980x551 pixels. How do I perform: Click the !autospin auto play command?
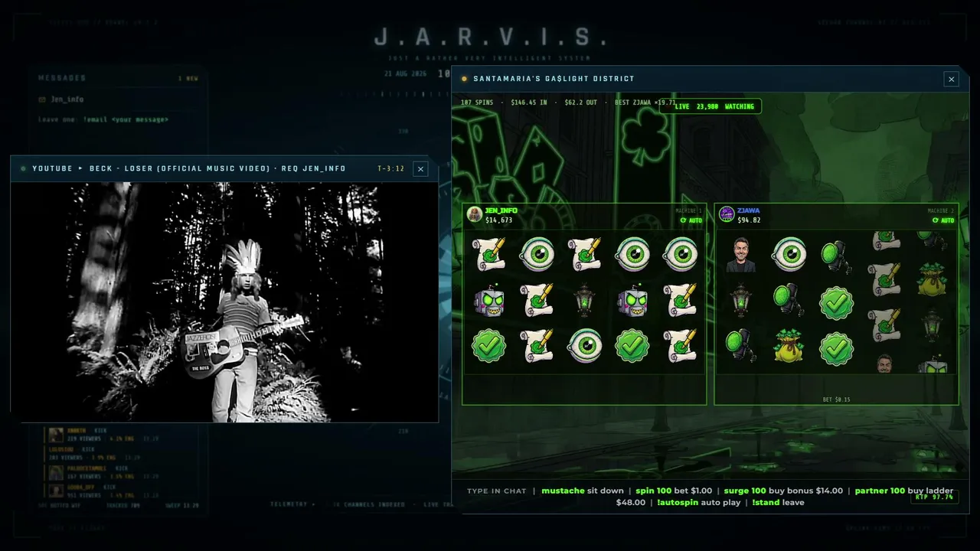tap(698, 503)
